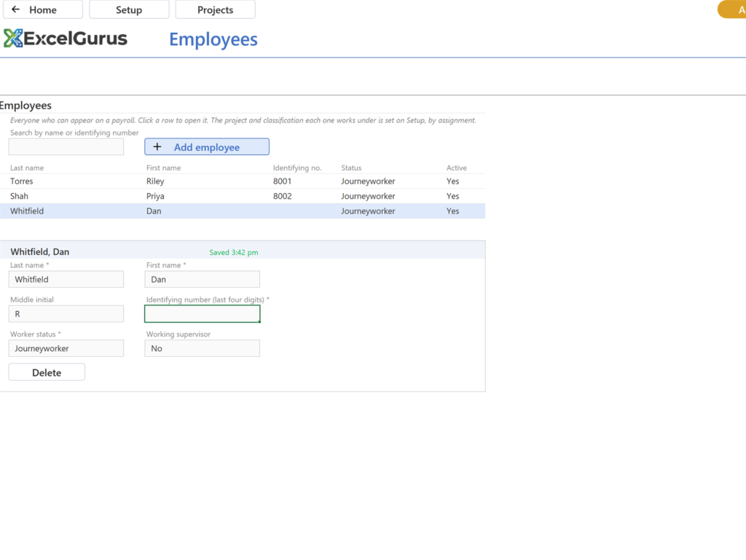Screen dimensions: 746x560
Task: Click the Journeyworker status in Torres row
Action: [x=368, y=181]
